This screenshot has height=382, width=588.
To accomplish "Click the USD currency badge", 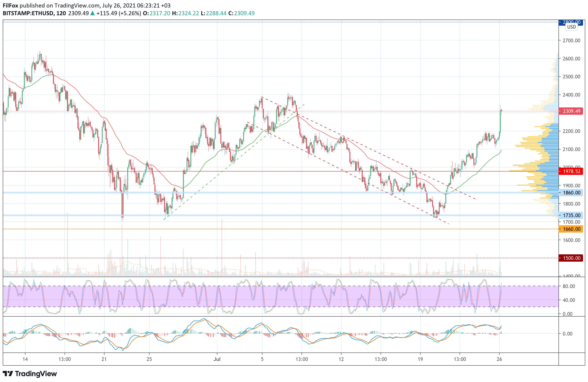I will click(x=571, y=27).
